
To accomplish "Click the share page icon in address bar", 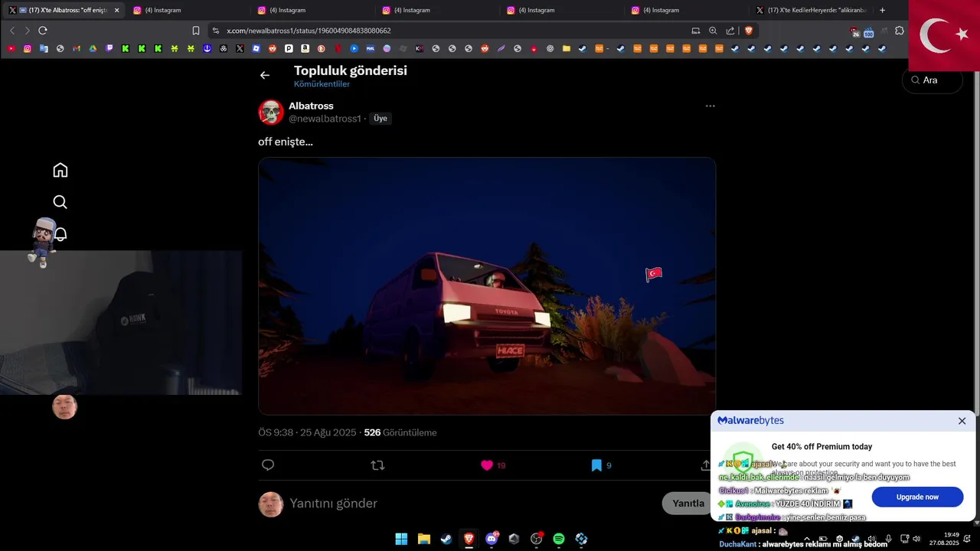I will 730,31.
